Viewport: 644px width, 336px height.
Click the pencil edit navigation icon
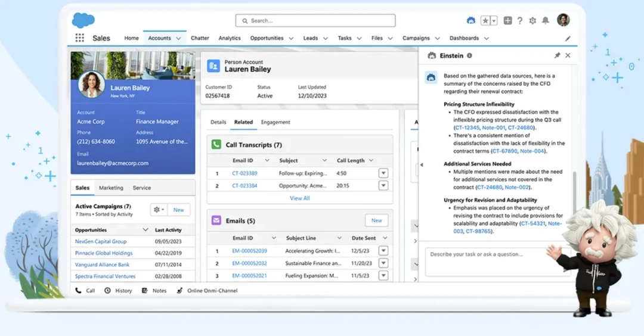(x=568, y=38)
